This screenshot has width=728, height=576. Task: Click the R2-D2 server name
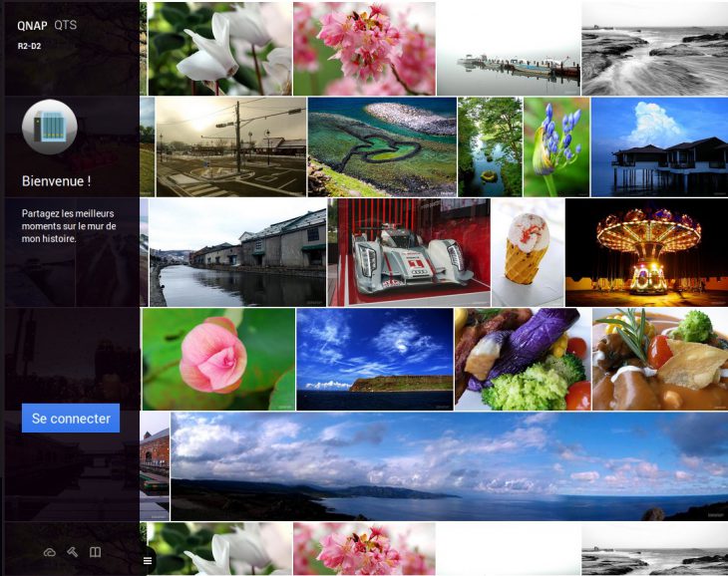point(29,46)
